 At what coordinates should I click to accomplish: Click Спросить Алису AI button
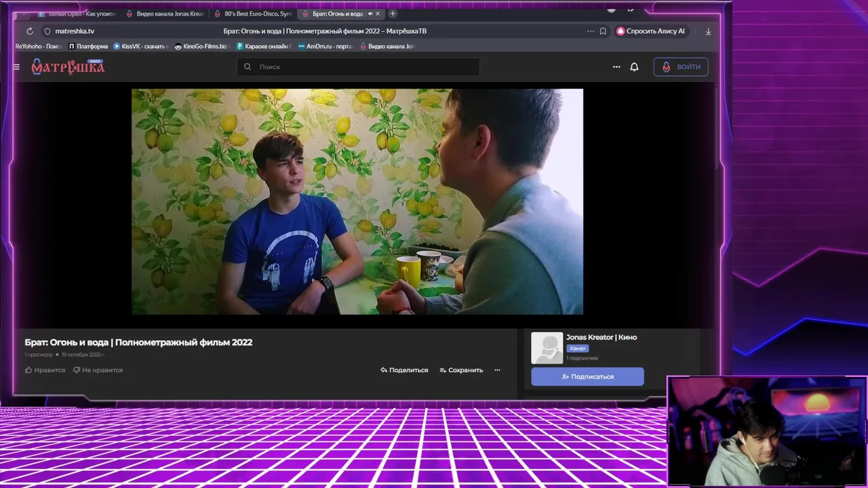click(651, 31)
